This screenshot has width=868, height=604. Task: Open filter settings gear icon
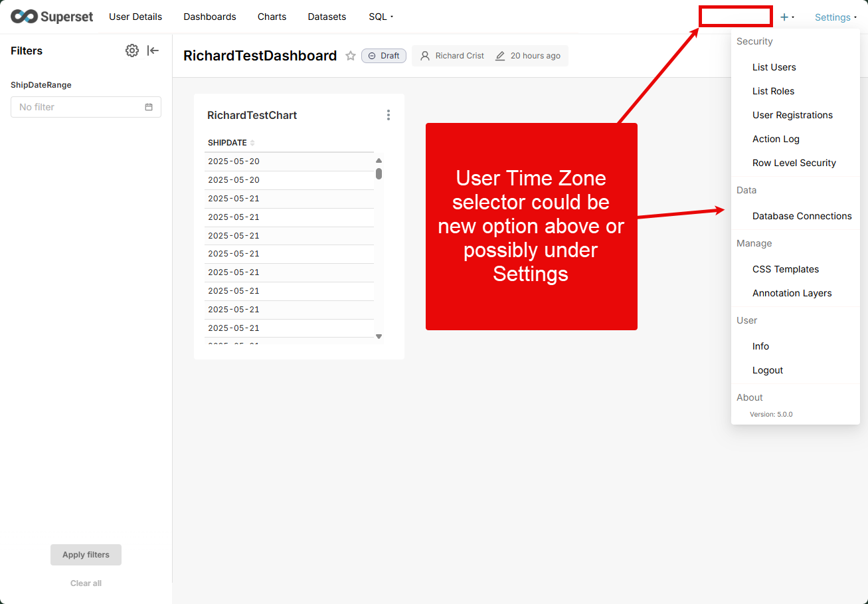(x=132, y=50)
